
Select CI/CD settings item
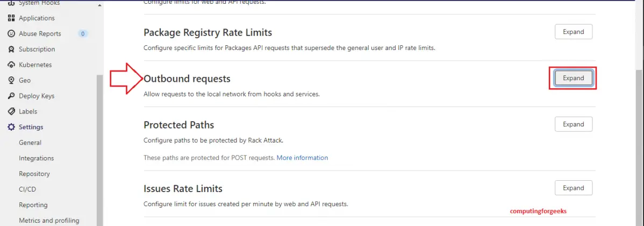(x=27, y=189)
